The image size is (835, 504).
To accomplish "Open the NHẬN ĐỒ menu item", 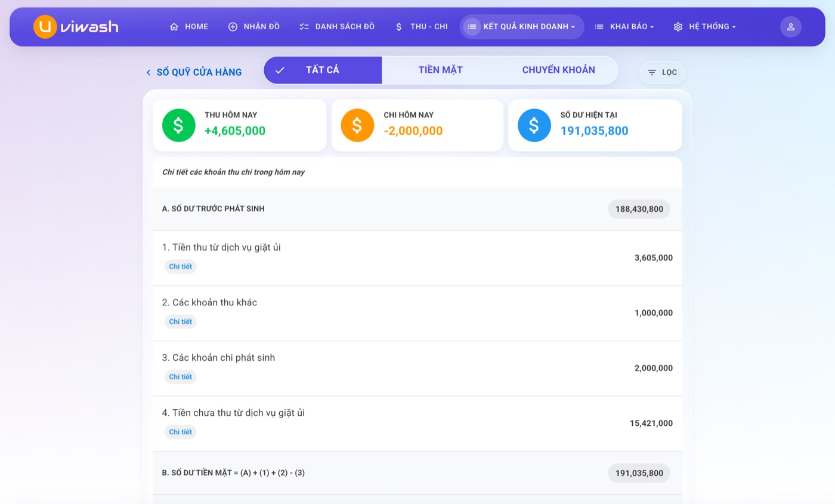I will click(x=253, y=27).
